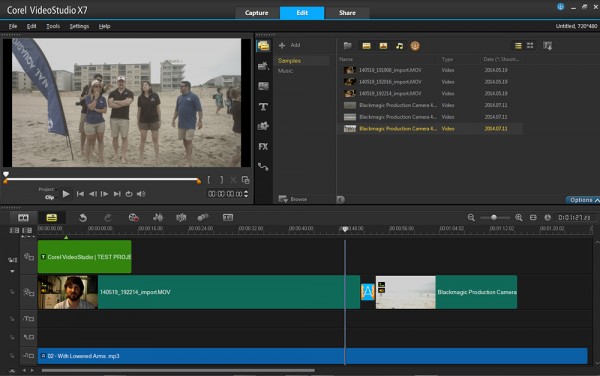Click the project duration clock icon
Image resolution: width=600 pixels, height=376 pixels.
click(548, 218)
